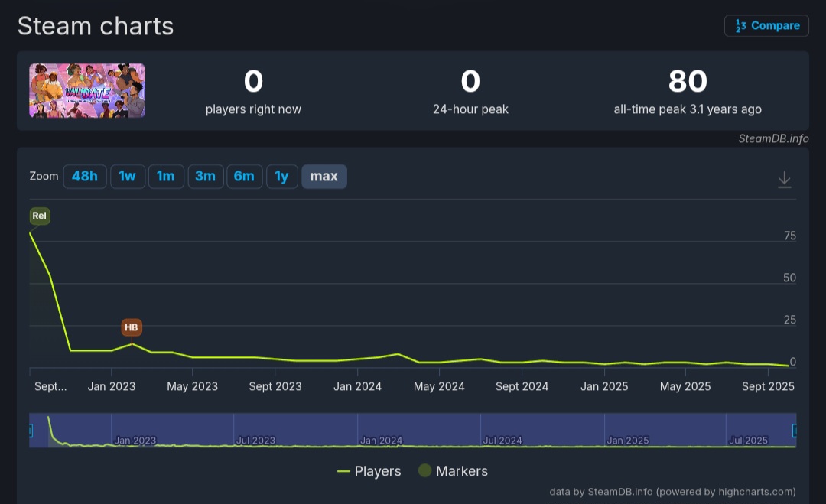826x504 pixels.
Task: Click the 'Jul 2024' navigator label
Action: click(502, 441)
